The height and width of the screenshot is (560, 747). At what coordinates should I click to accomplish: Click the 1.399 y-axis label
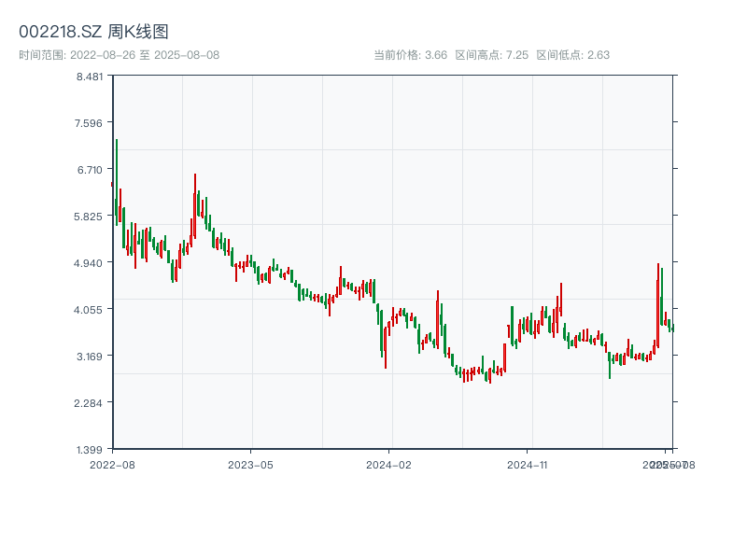pos(91,450)
